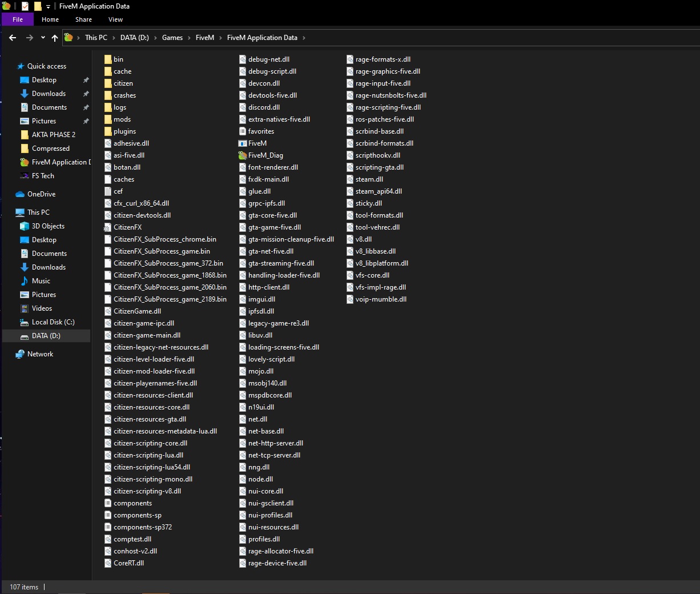Select 3D Objects in sidebar

[48, 226]
